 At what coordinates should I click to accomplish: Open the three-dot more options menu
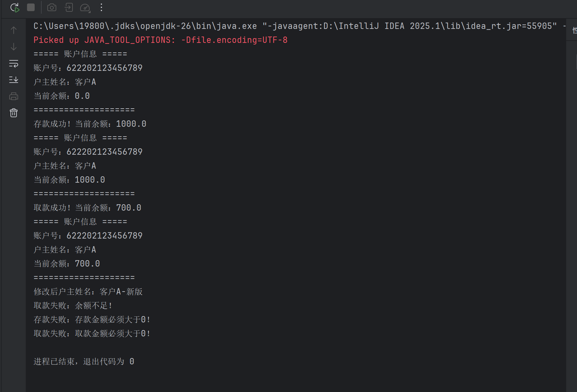tap(101, 8)
